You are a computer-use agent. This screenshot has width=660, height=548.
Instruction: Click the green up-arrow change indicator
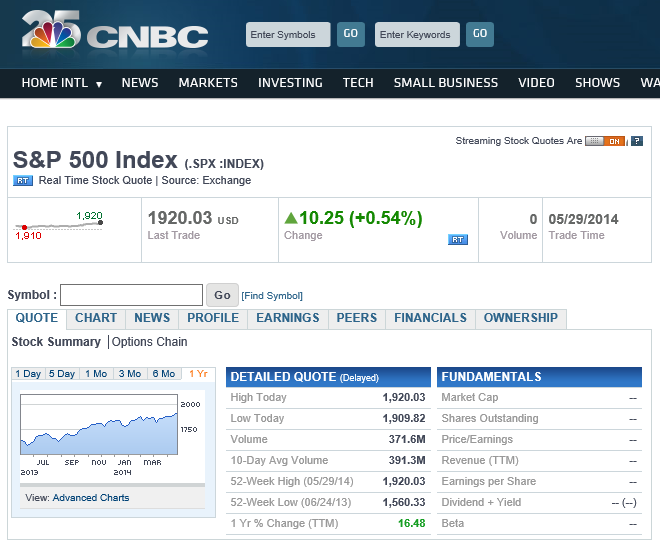291,218
